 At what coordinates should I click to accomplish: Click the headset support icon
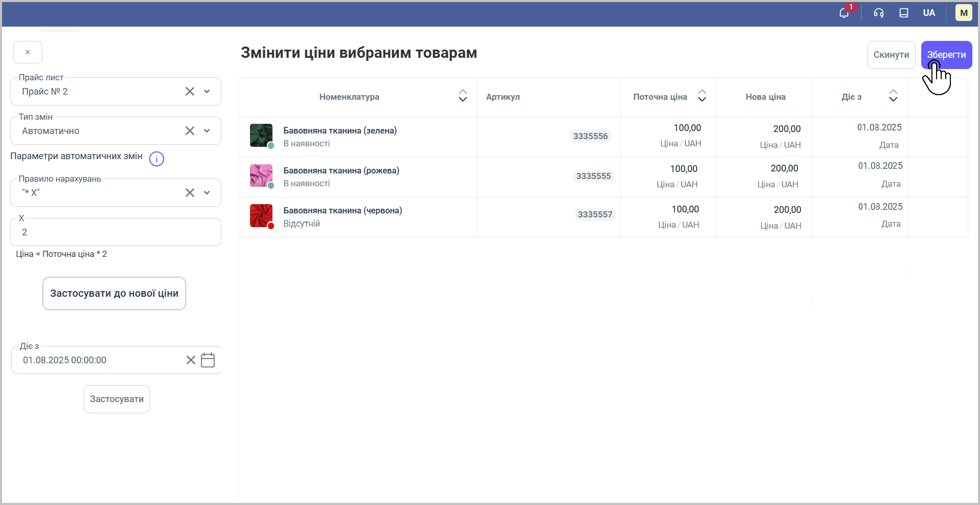(x=879, y=13)
